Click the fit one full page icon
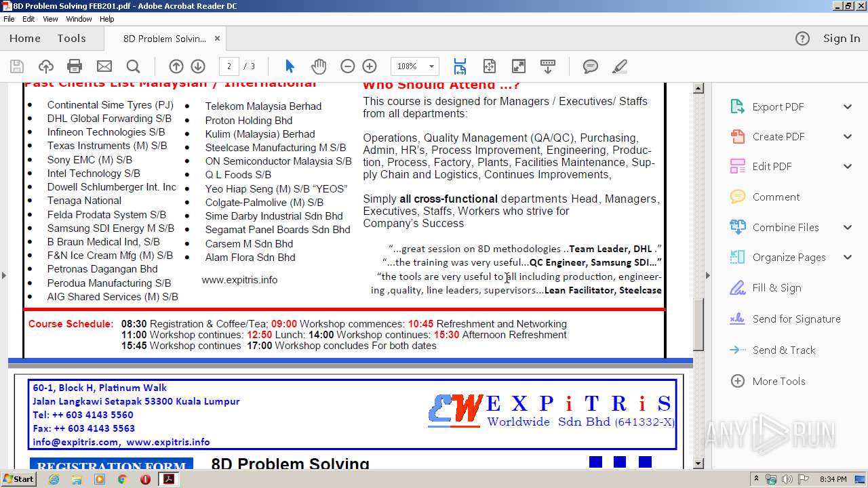Screen dimensions: 868x488 [x=490, y=66]
